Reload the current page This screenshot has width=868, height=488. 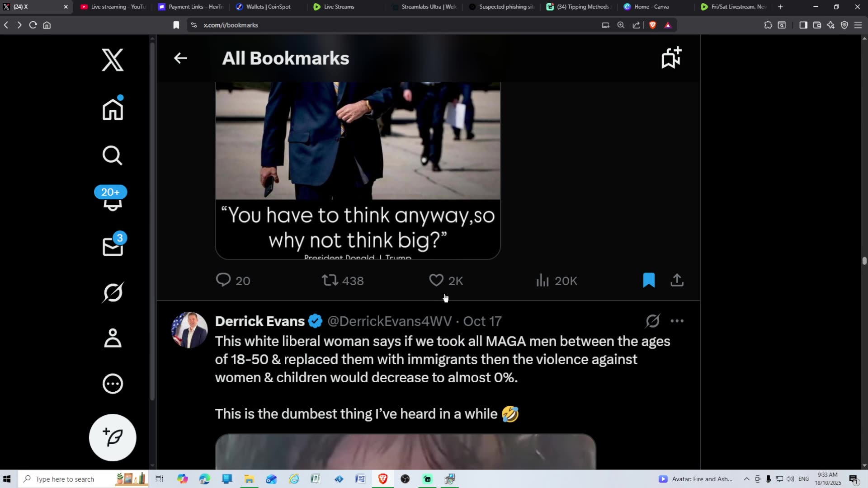pos(33,25)
